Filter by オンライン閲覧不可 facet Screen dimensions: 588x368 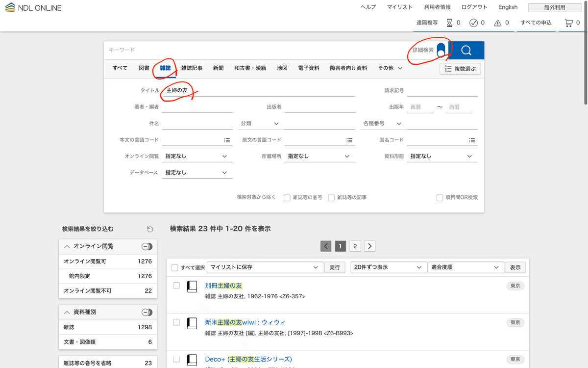(108, 291)
